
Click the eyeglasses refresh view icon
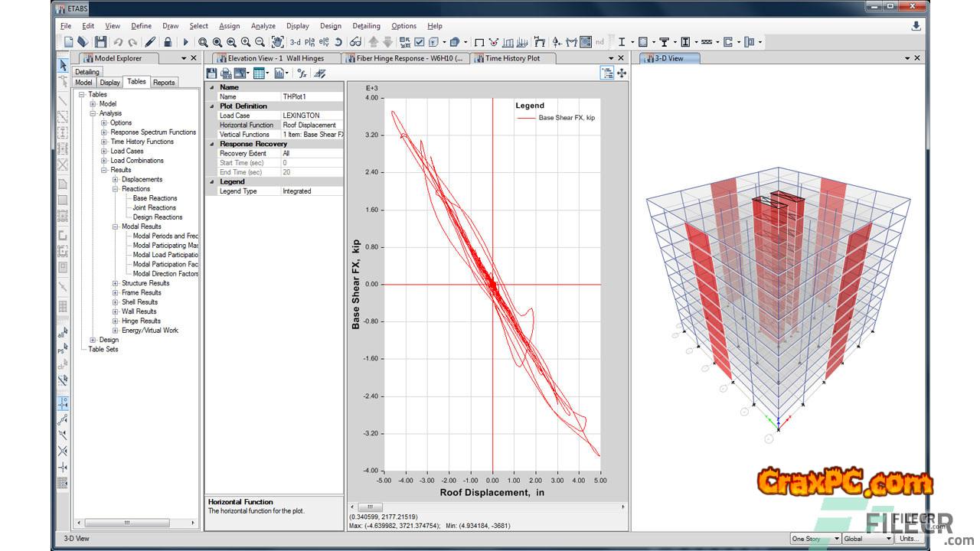355,42
